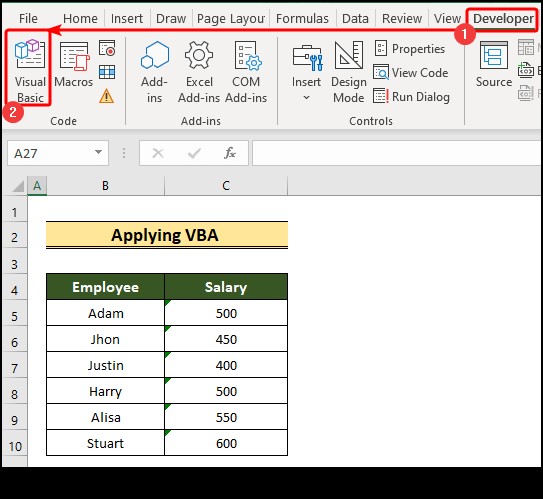The height and width of the screenshot is (499, 543).
Task: Toggle Design Mode on
Action: [349, 72]
